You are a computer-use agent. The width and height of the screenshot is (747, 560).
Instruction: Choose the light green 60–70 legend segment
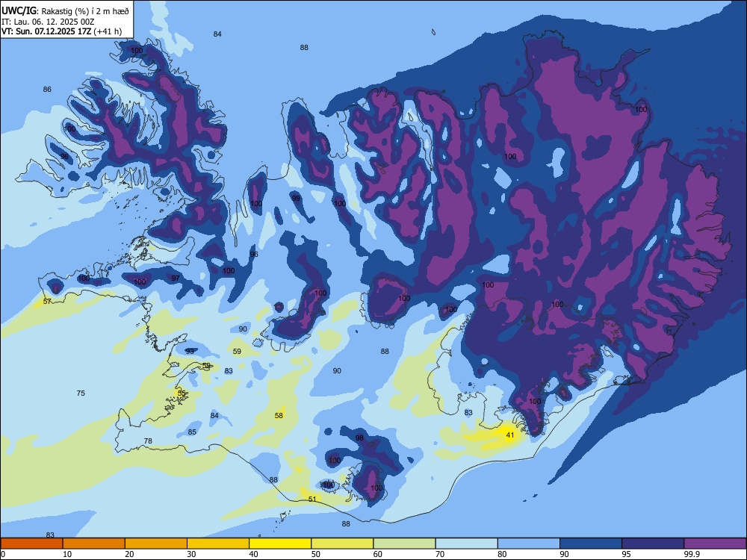[404, 544]
